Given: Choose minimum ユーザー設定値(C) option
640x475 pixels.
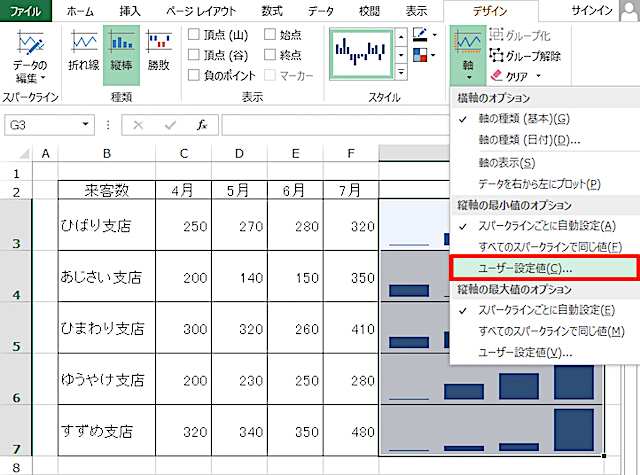Looking at the screenshot, I should click(x=544, y=268).
